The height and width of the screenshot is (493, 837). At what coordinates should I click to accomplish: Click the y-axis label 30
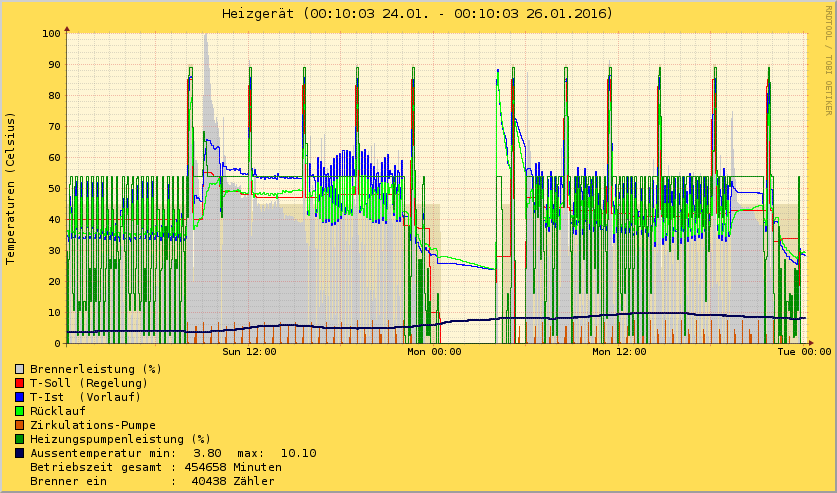pyautogui.click(x=54, y=250)
